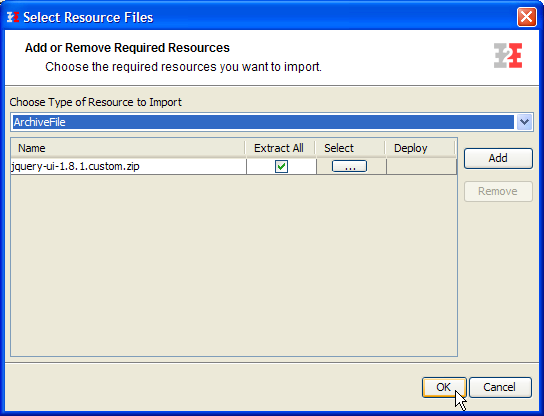
Task: Click the app icon in the title bar
Action: tap(13, 17)
